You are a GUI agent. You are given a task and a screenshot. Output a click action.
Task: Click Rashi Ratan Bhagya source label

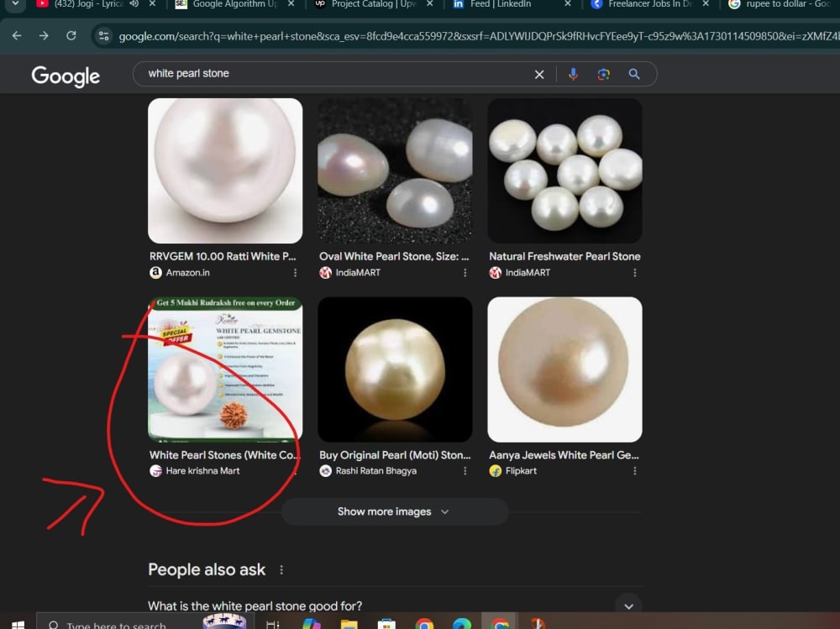(x=376, y=470)
